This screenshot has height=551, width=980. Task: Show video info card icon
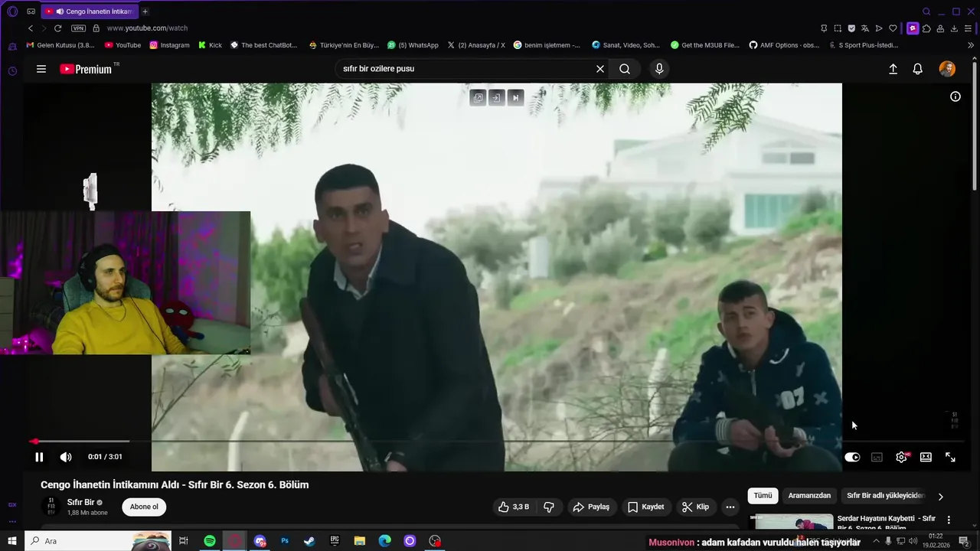click(x=955, y=96)
